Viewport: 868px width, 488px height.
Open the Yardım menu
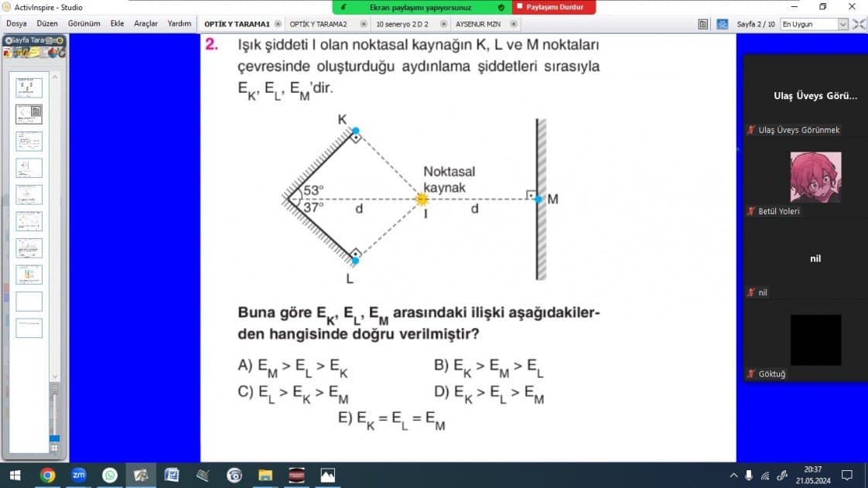point(179,24)
